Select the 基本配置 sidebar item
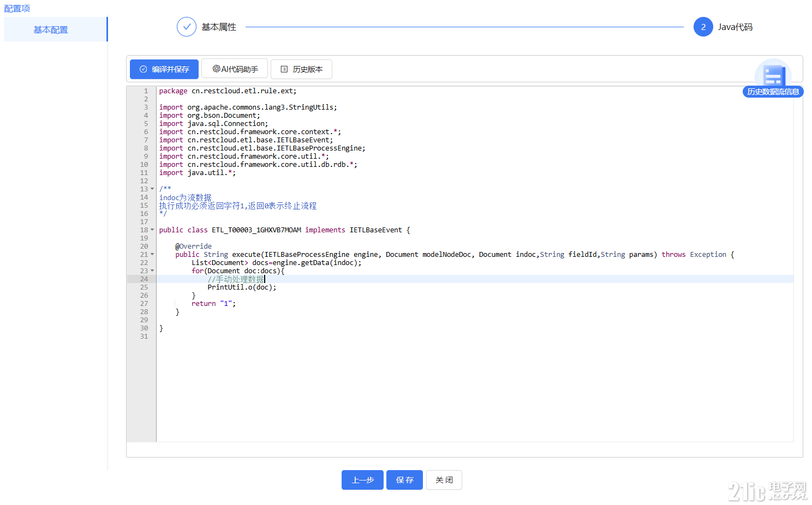812x505 pixels. [56, 29]
